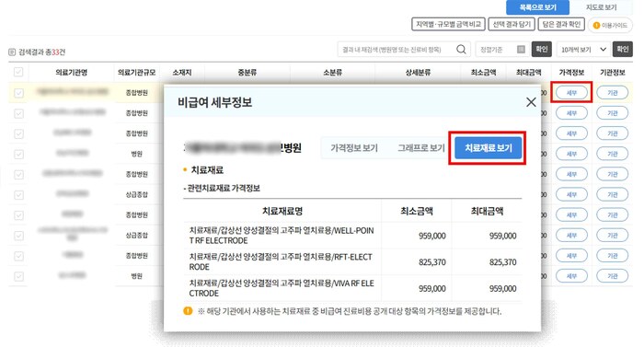Select the VIVA RF ELECTRODE material row
The height and width of the screenshot is (347, 644).
tap(352, 288)
